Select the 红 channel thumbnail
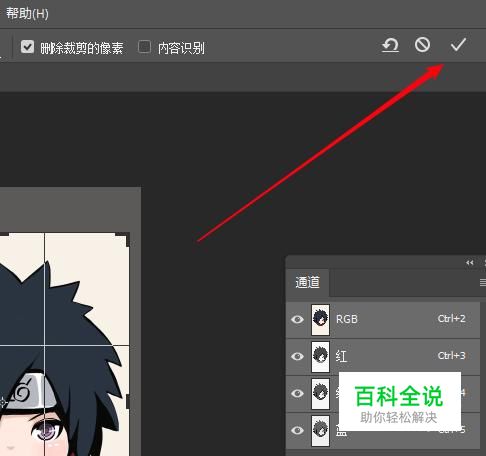The image size is (486, 456). tap(320, 356)
